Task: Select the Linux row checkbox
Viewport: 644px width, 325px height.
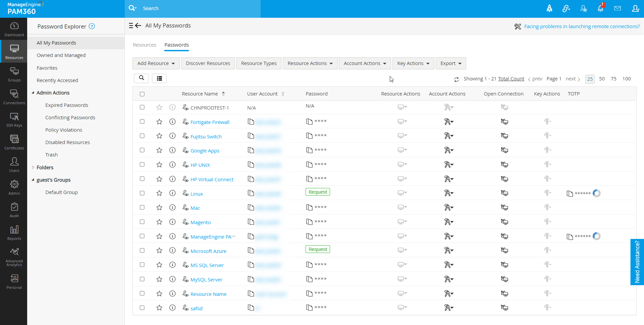Action: point(142,193)
